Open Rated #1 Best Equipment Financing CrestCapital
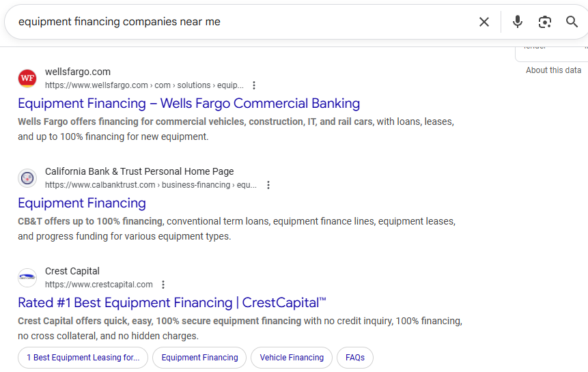Viewport: 588px width, 372px height. tap(172, 303)
